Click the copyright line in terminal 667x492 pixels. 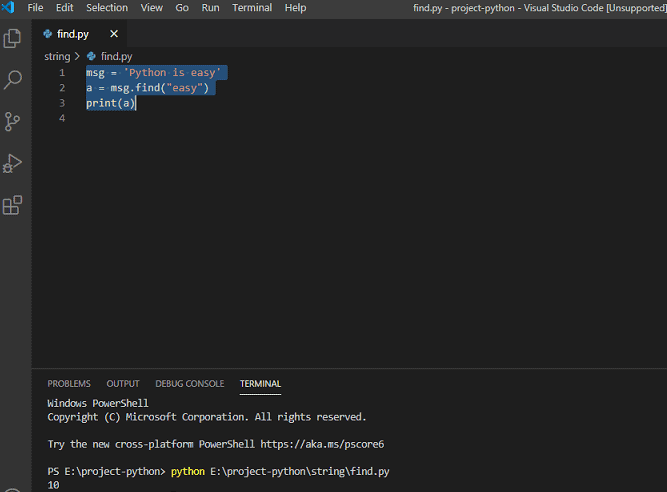point(207,417)
